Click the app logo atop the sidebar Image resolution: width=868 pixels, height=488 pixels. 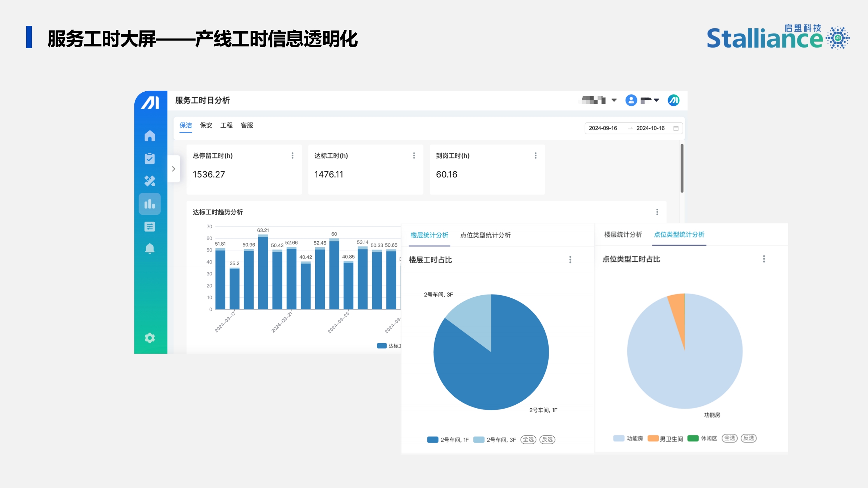click(x=150, y=102)
